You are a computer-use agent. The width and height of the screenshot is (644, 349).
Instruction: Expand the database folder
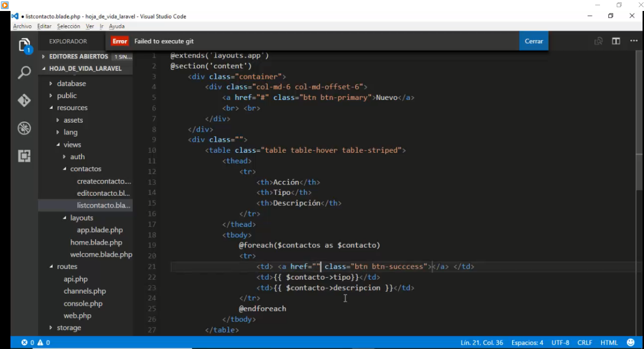(72, 83)
